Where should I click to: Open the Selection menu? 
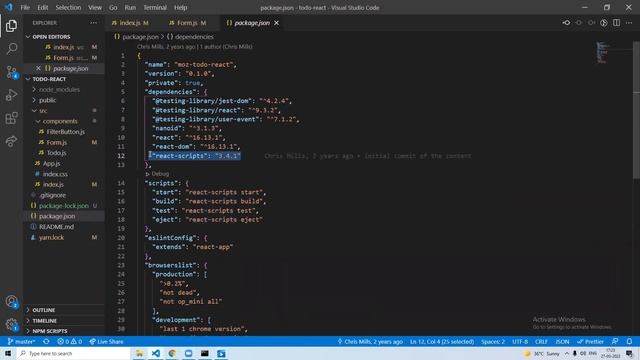68,7
